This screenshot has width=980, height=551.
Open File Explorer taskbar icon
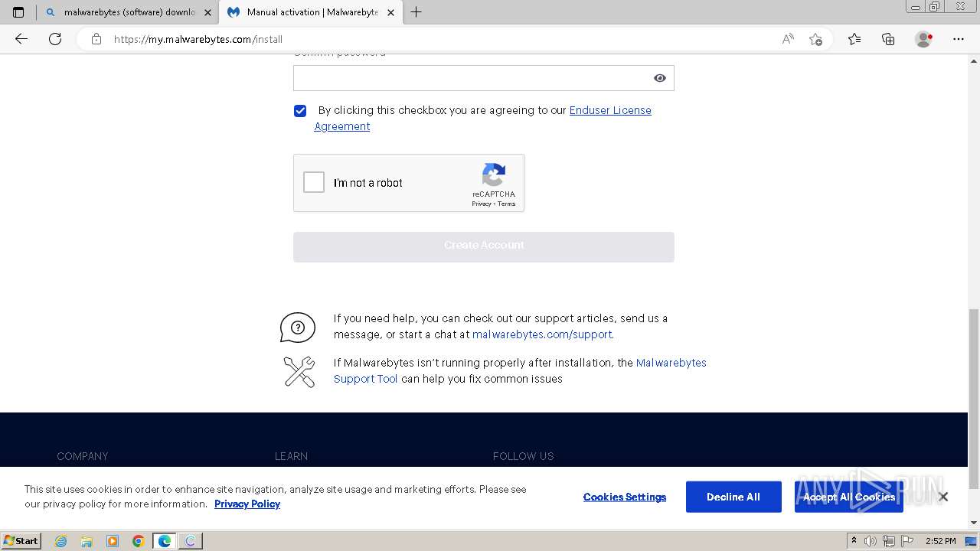(x=87, y=541)
